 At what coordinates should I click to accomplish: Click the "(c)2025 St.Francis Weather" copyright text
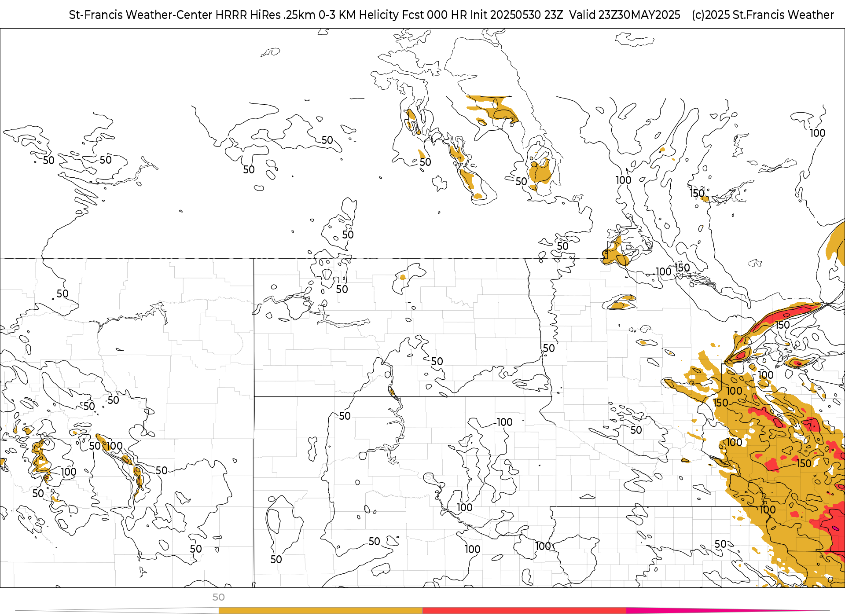click(763, 15)
